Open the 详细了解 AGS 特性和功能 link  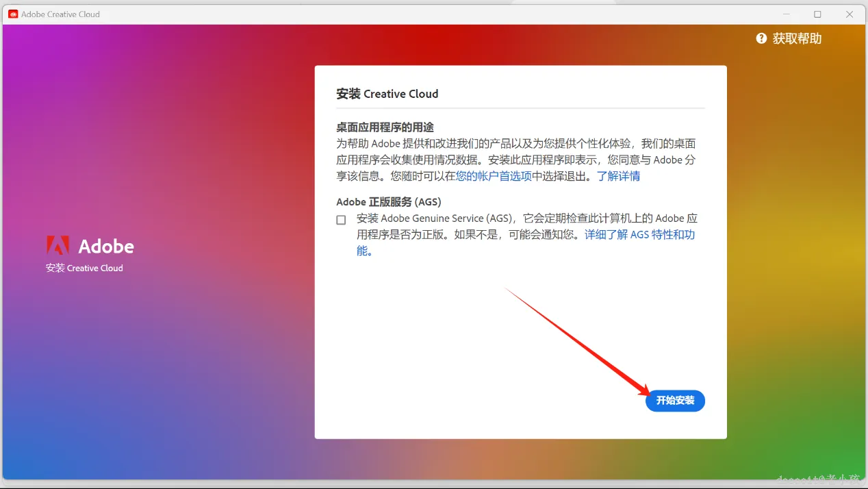point(639,235)
